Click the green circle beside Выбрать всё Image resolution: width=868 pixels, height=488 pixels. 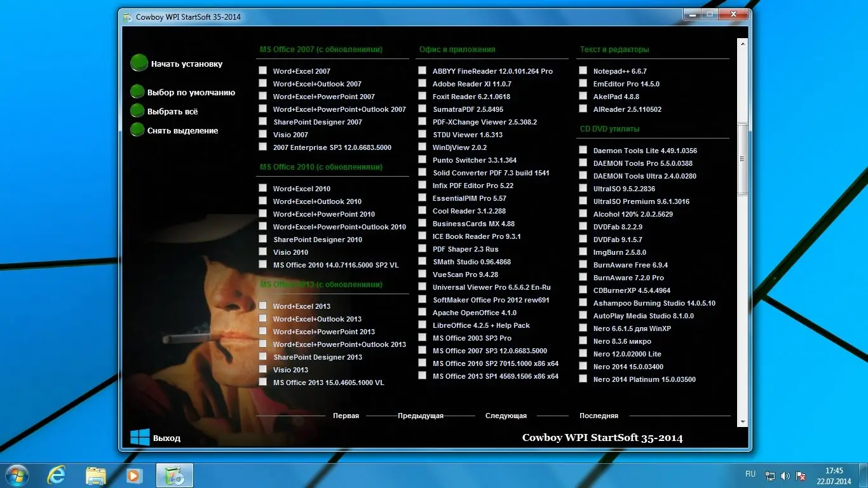[137, 111]
